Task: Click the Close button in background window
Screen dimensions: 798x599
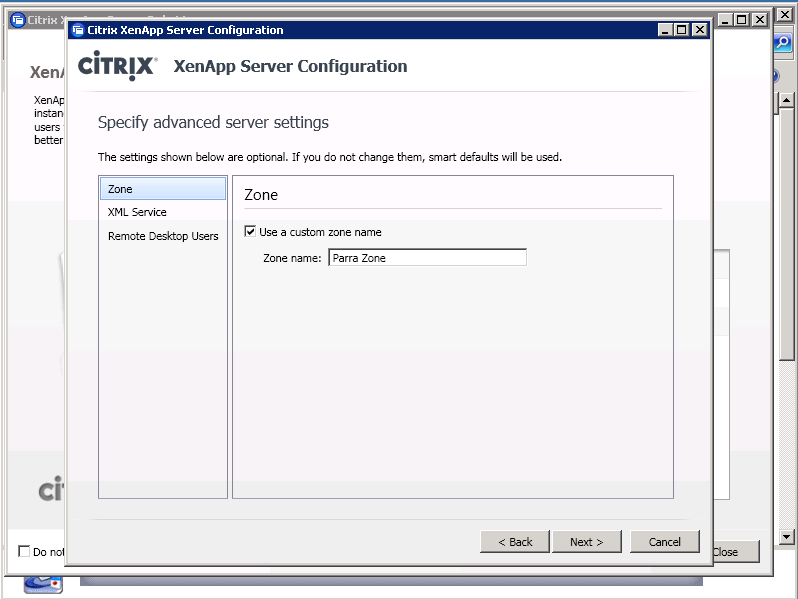Action: (736, 552)
